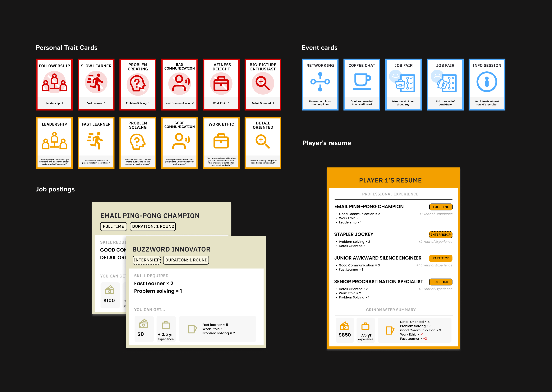
Task: Click the INTERNSHIP tag on Buzzword Innovator
Action: coord(146,260)
